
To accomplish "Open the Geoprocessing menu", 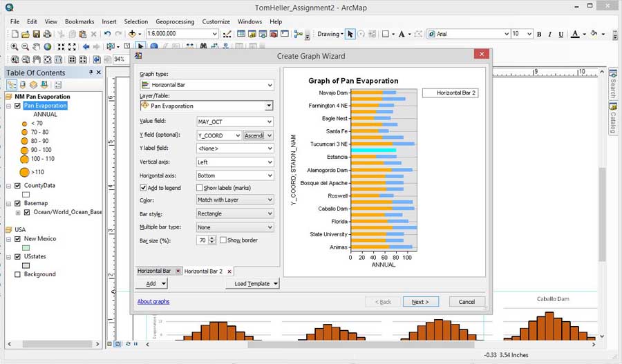I will point(175,22).
